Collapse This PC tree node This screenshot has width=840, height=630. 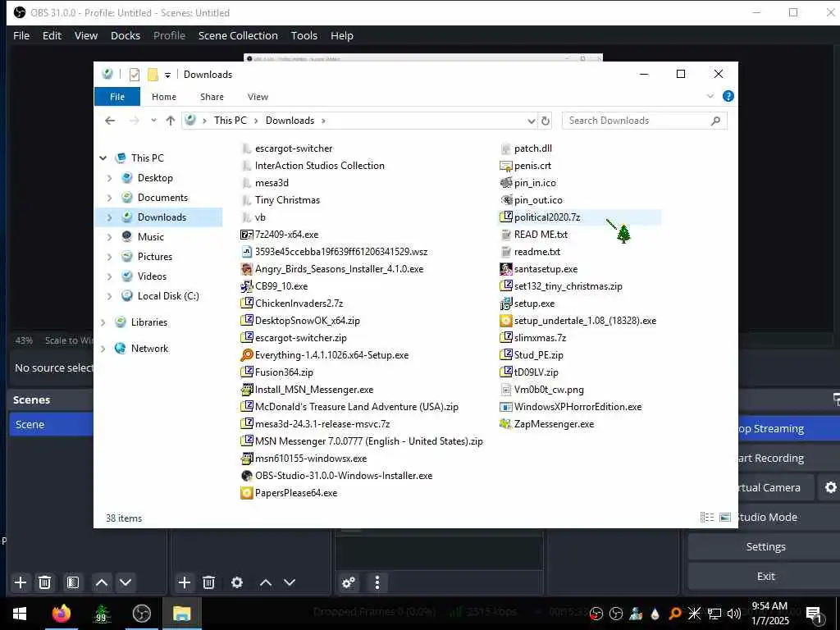103,158
